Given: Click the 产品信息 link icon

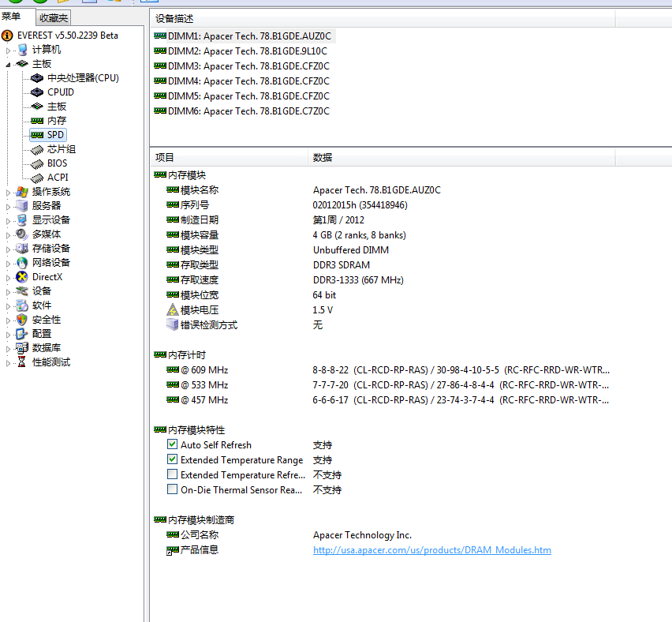Looking at the screenshot, I should click(x=173, y=550).
